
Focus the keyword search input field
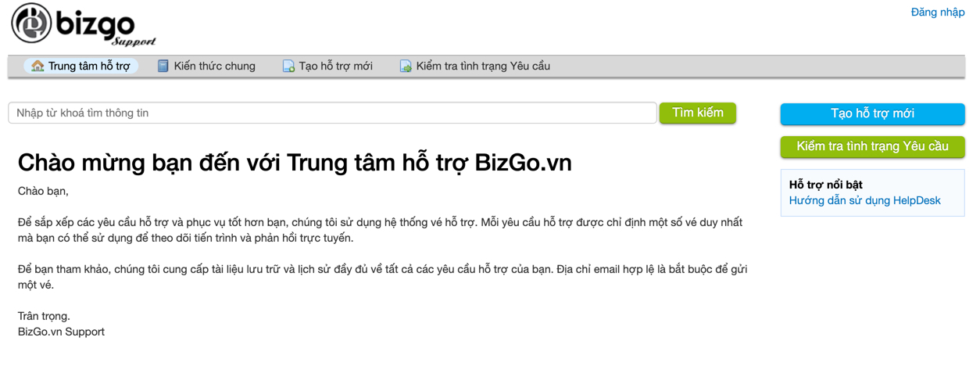[332, 113]
